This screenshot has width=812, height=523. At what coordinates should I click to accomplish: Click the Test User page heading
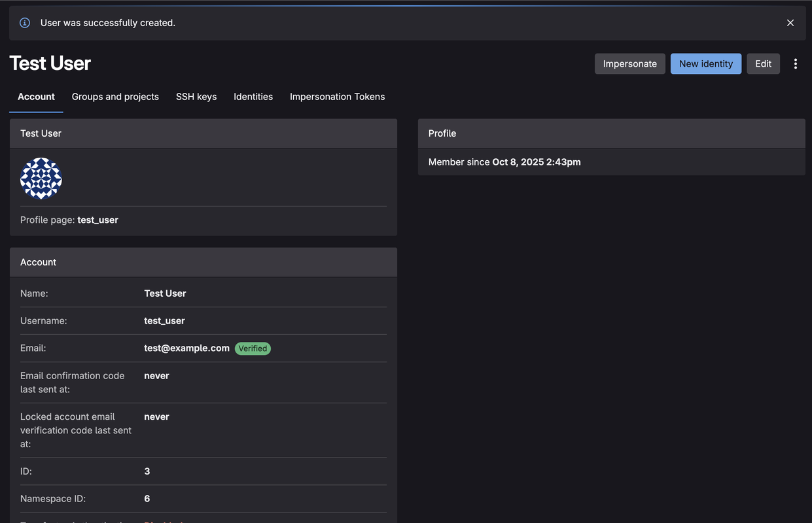click(50, 63)
